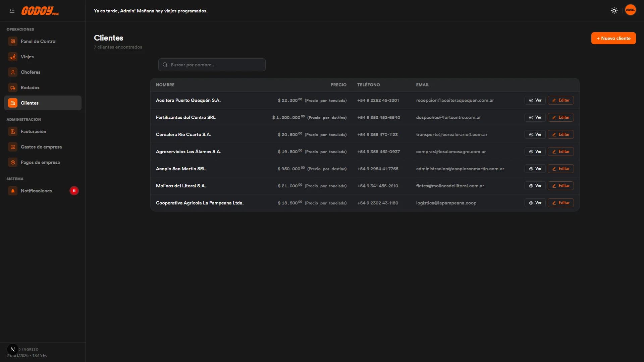This screenshot has height=362, width=644.
Task: Click the red notifications count badge
Action: click(74, 191)
